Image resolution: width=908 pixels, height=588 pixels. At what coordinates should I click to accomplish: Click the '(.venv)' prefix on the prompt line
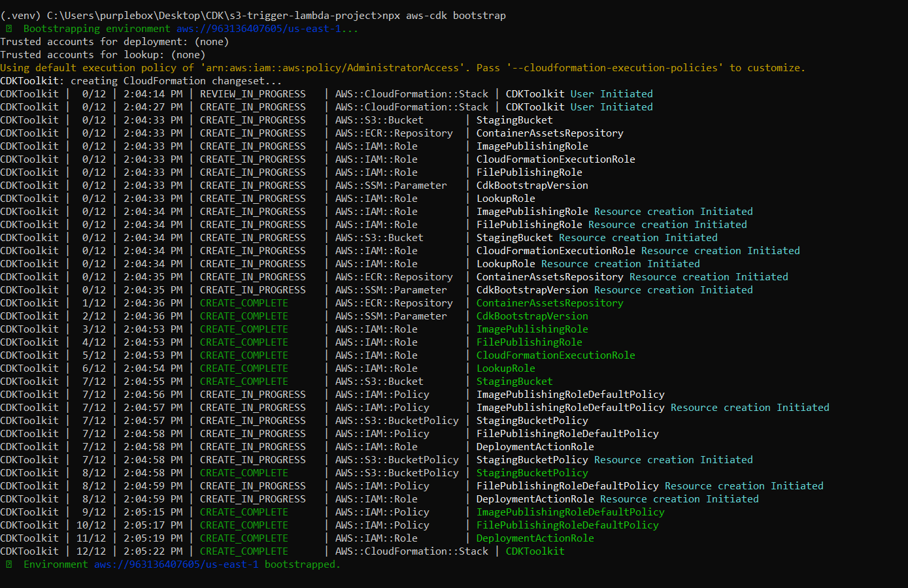pyautogui.click(x=21, y=16)
